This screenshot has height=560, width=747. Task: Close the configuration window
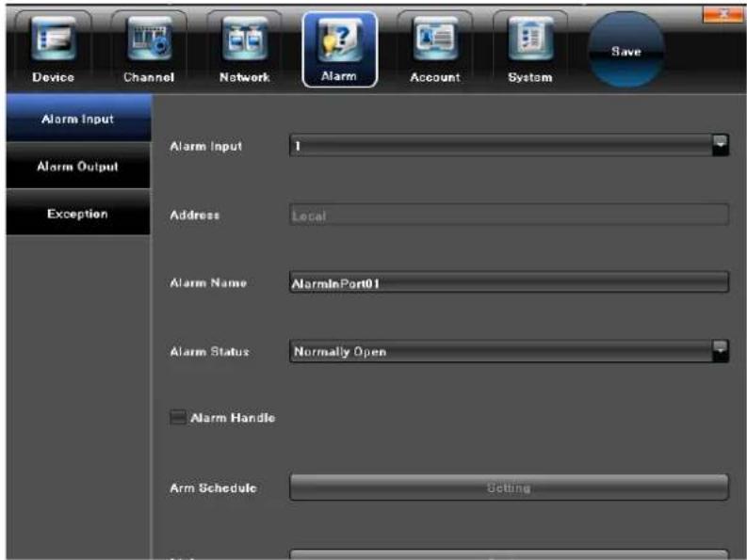pos(723,14)
